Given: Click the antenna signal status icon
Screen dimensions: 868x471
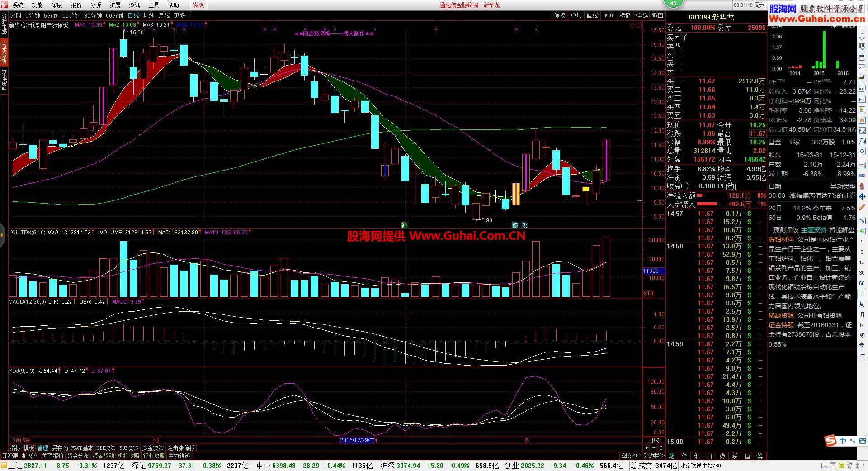Looking at the screenshot, I should click(849, 465).
